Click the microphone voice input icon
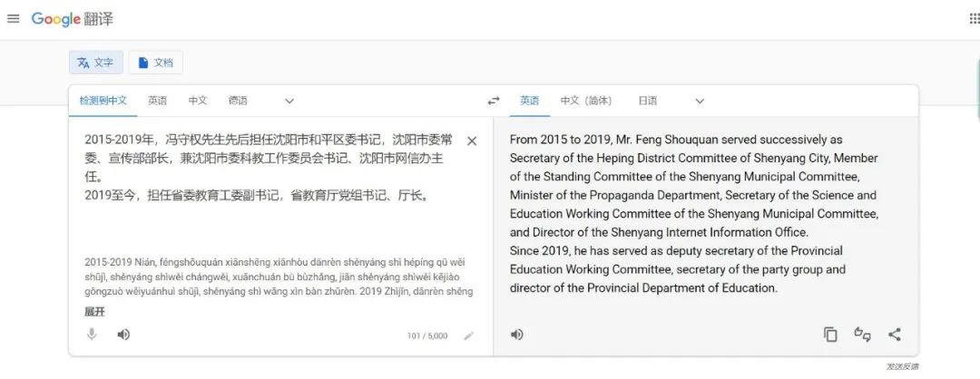This screenshot has height=379, width=980. 92,335
